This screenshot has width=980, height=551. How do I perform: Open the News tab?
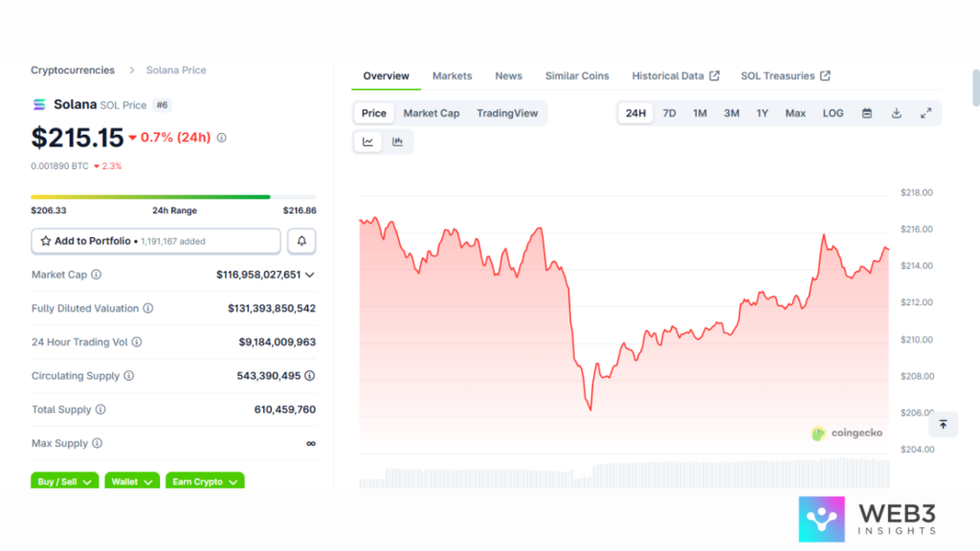click(508, 76)
